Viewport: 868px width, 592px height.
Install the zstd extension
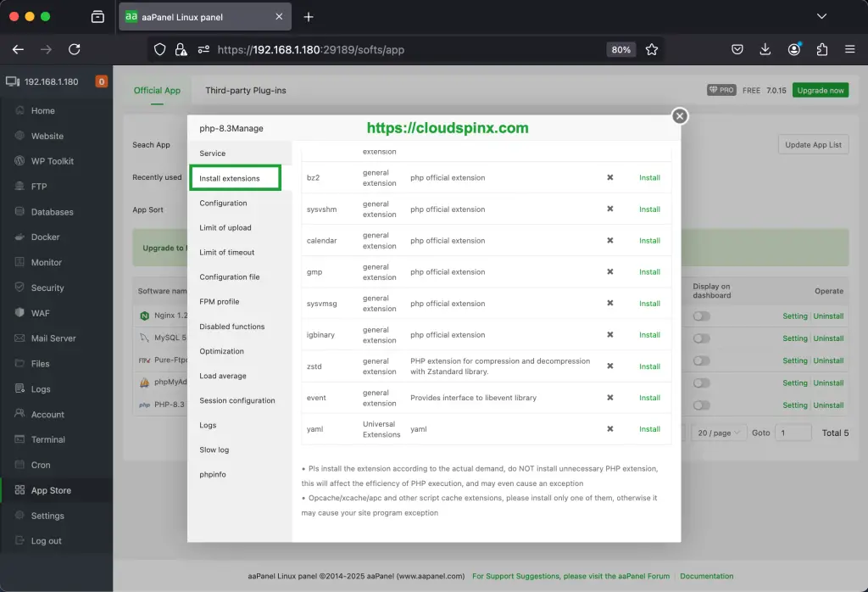click(x=649, y=366)
